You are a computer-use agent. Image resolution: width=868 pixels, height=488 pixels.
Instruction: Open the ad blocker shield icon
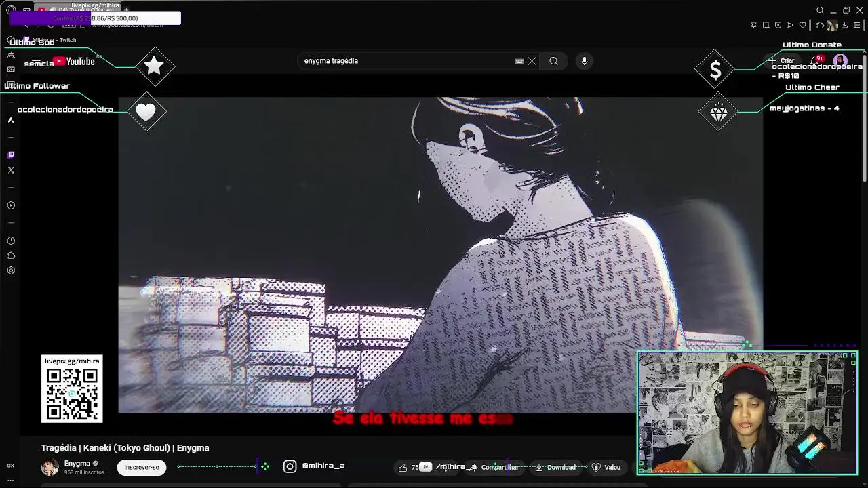click(778, 25)
